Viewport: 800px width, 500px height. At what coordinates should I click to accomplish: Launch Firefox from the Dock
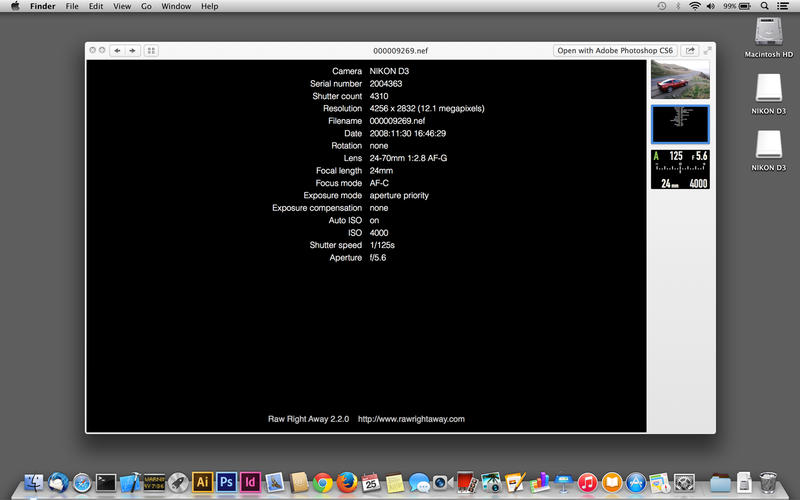point(347,482)
